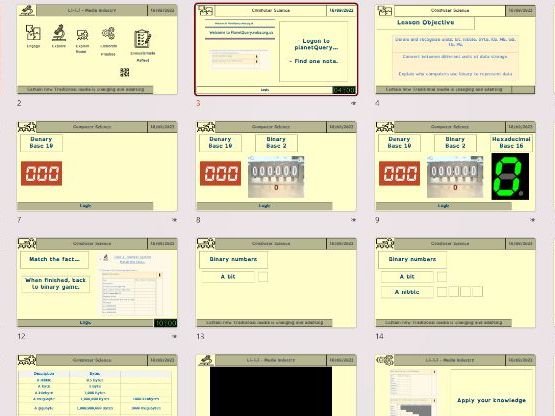Select the slide with Description and Bytes table

point(97,385)
